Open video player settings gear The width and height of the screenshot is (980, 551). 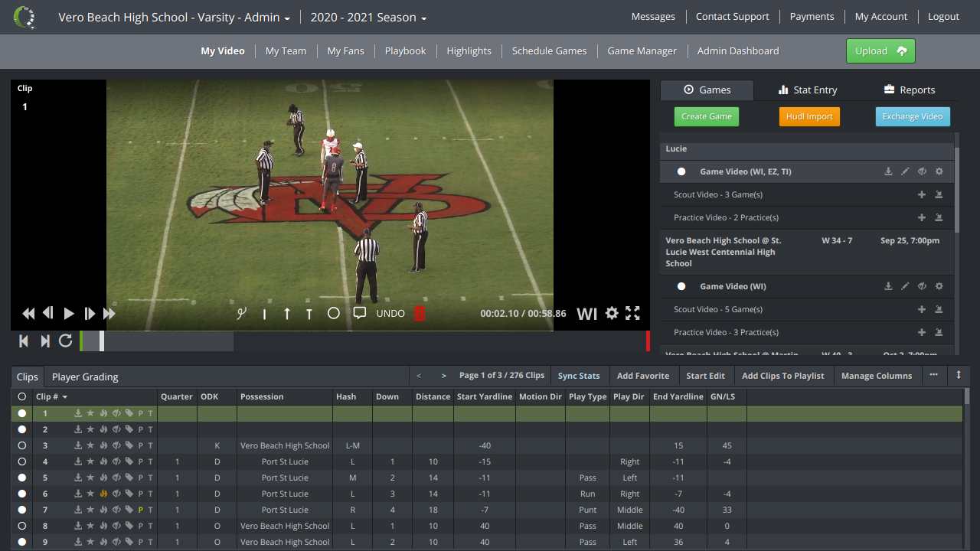611,313
